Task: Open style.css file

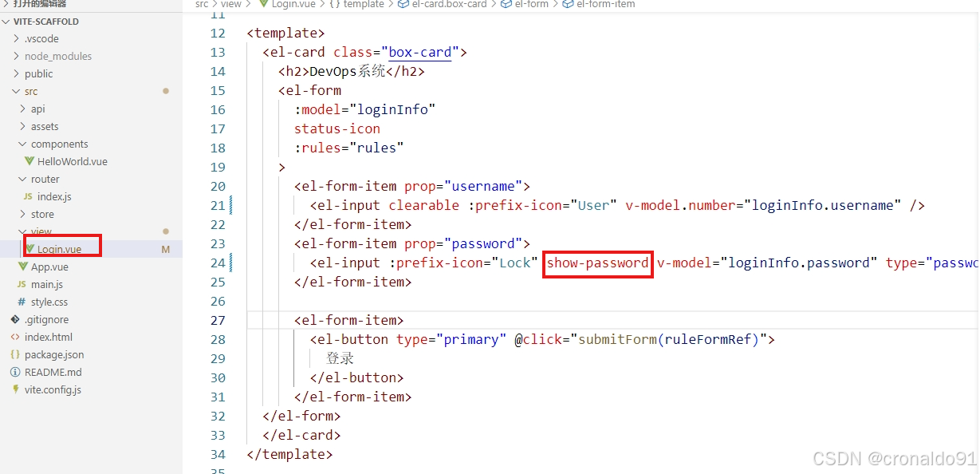Action: (x=49, y=302)
